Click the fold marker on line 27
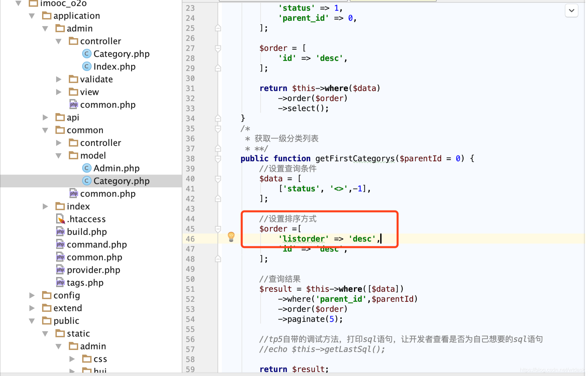Image resolution: width=588 pixels, height=376 pixels. pos(218,49)
